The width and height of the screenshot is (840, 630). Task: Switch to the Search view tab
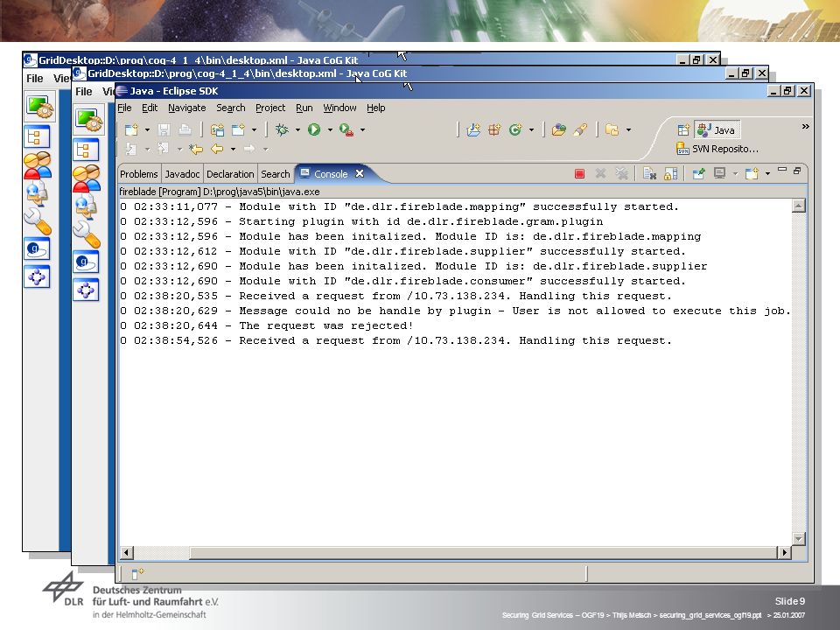point(276,174)
